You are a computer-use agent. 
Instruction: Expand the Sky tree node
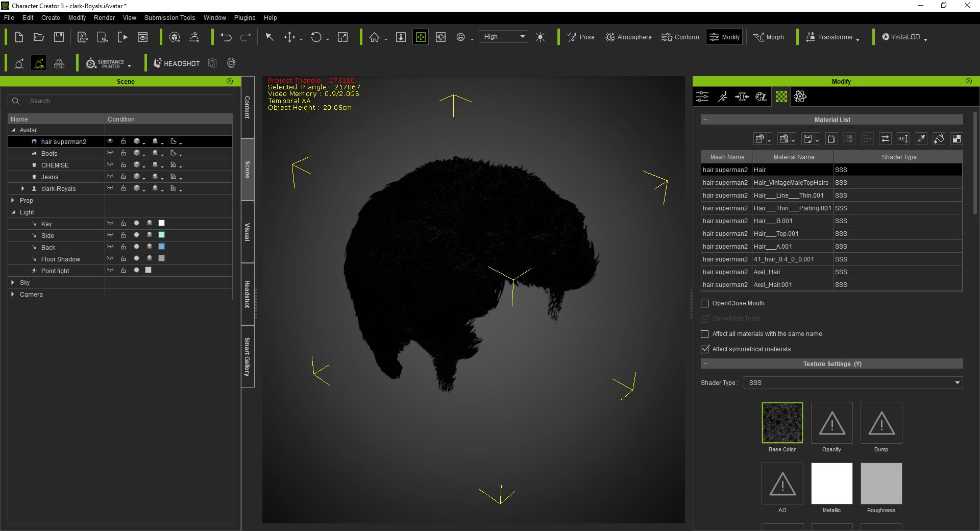[13, 283]
